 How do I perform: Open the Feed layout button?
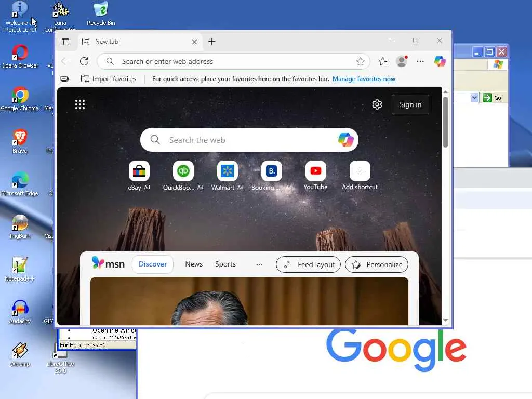(308, 264)
